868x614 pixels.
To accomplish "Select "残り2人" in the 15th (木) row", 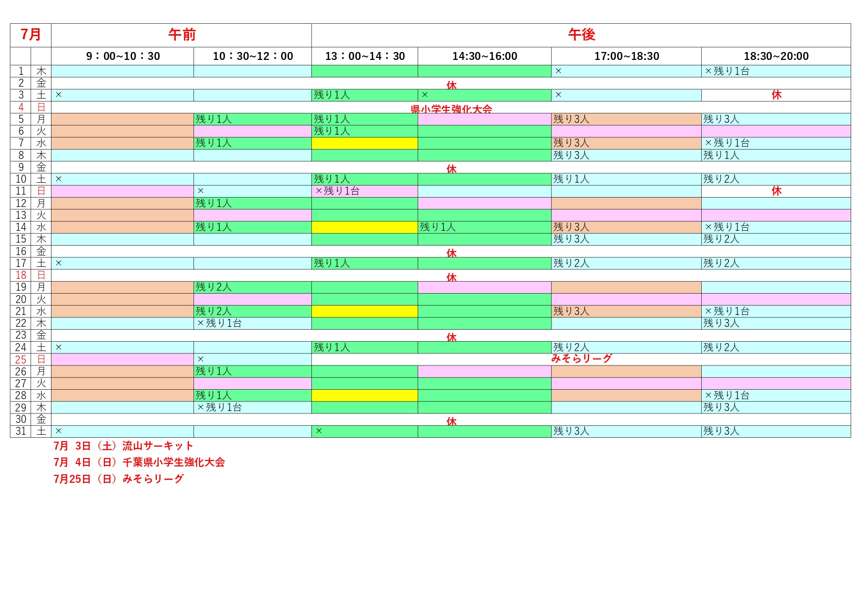I will [721, 239].
